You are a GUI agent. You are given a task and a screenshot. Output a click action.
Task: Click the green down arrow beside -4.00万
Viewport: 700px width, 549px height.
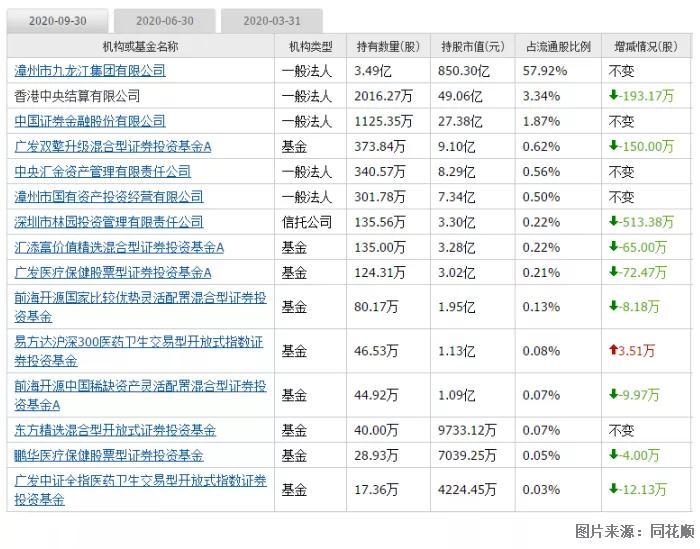pyautogui.click(x=613, y=454)
